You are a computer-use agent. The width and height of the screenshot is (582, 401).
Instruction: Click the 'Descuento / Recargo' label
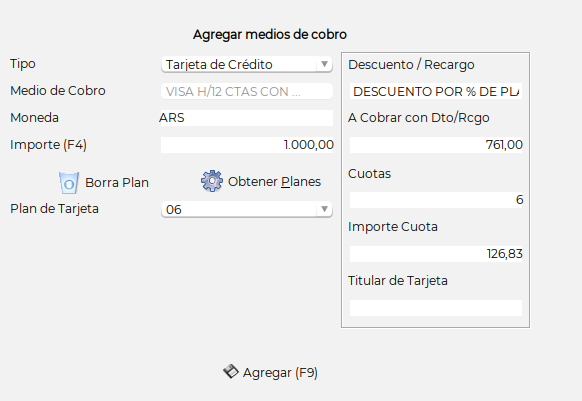point(411,65)
